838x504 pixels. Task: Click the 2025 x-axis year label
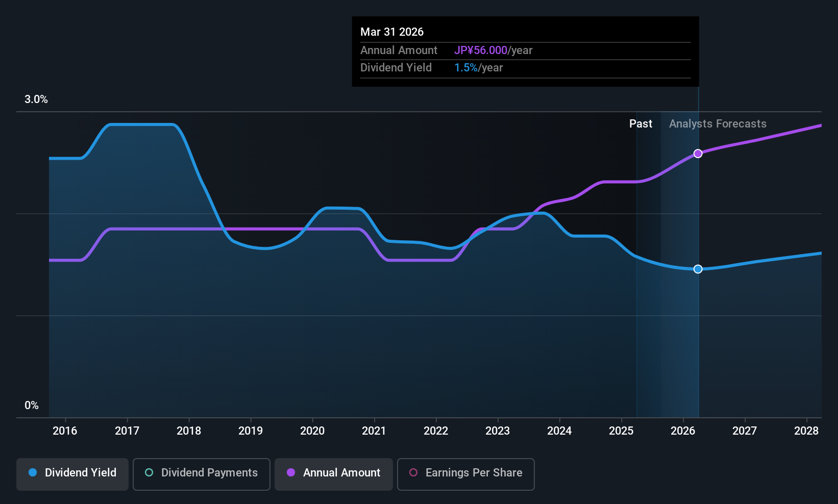pos(621,431)
